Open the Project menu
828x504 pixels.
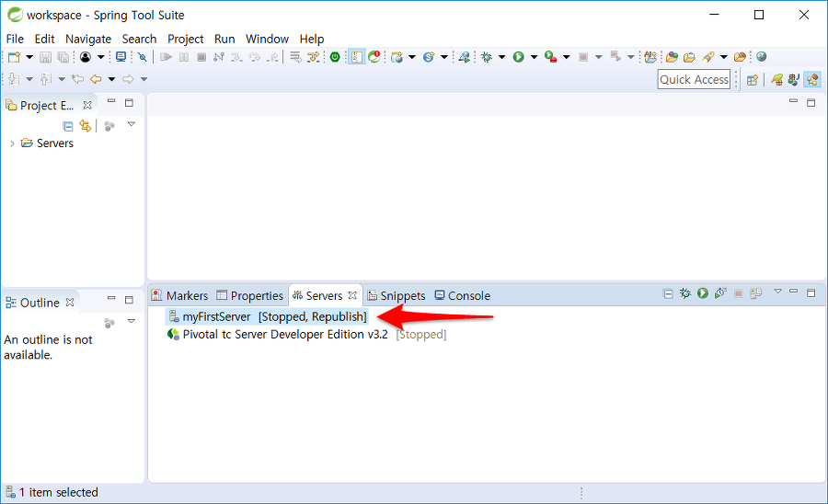pos(185,39)
